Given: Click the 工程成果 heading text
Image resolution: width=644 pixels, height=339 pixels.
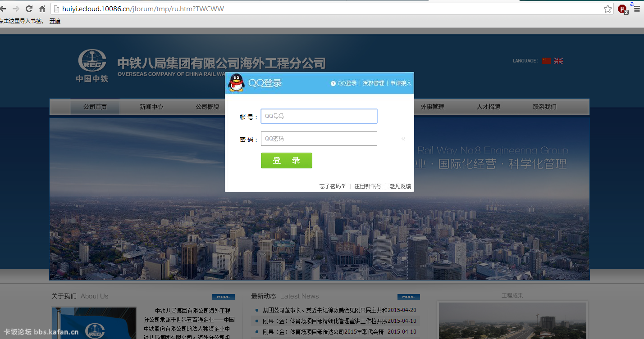Looking at the screenshot, I should [x=512, y=296].
